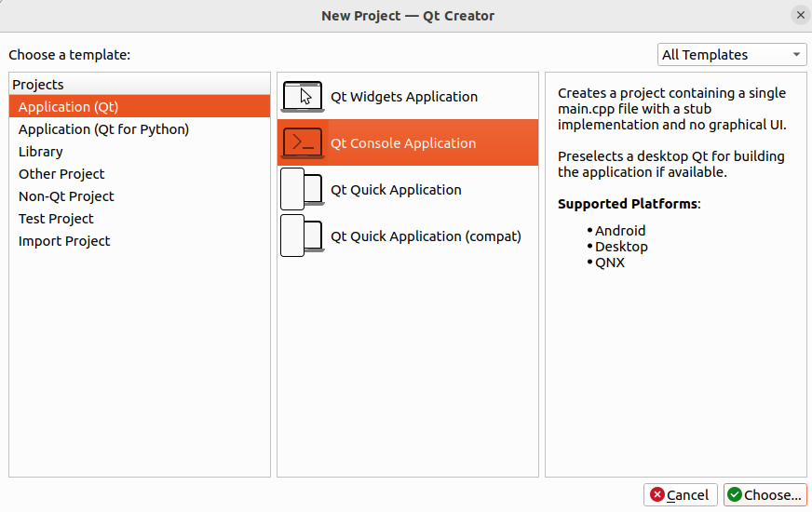Confirm template with Choose... button
The width and height of the screenshot is (812, 512).
[765, 495]
